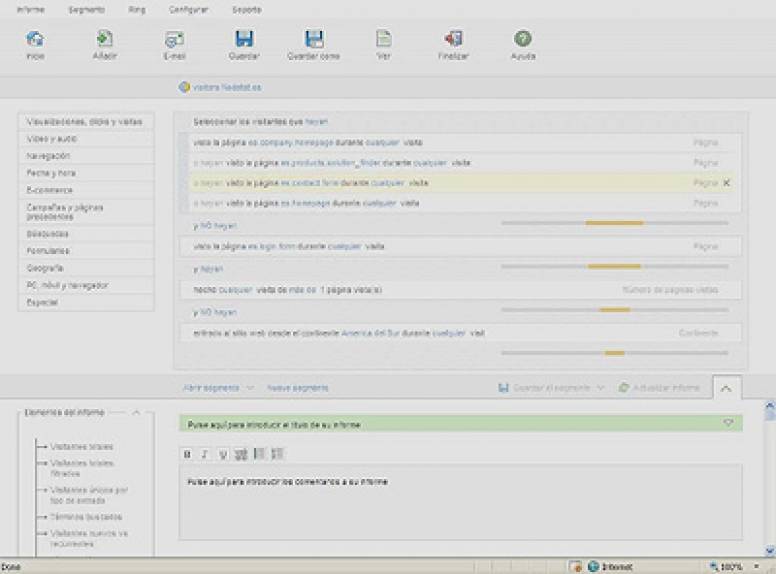Open the Segmento menu
Image resolution: width=776 pixels, height=574 pixels.
click(x=87, y=9)
